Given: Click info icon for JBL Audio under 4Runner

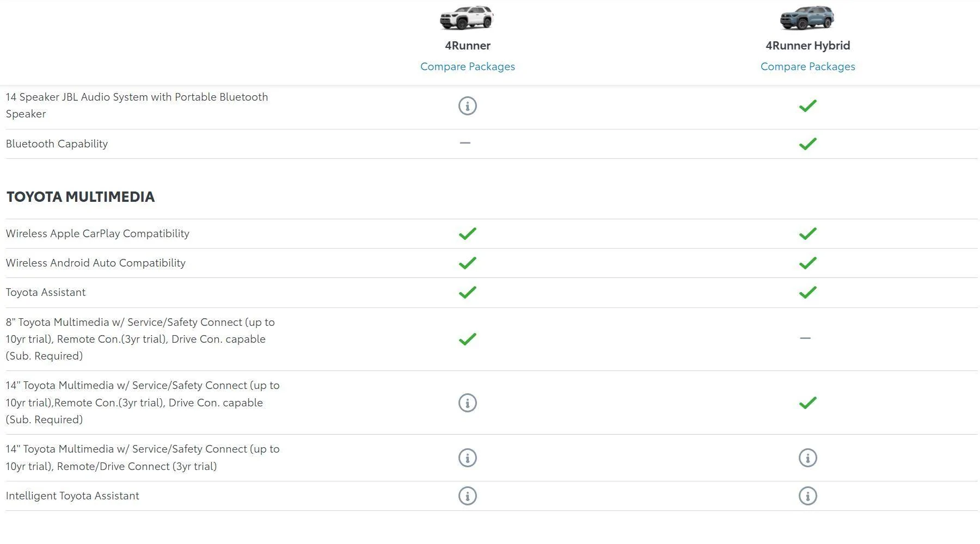Looking at the screenshot, I should 467,106.
